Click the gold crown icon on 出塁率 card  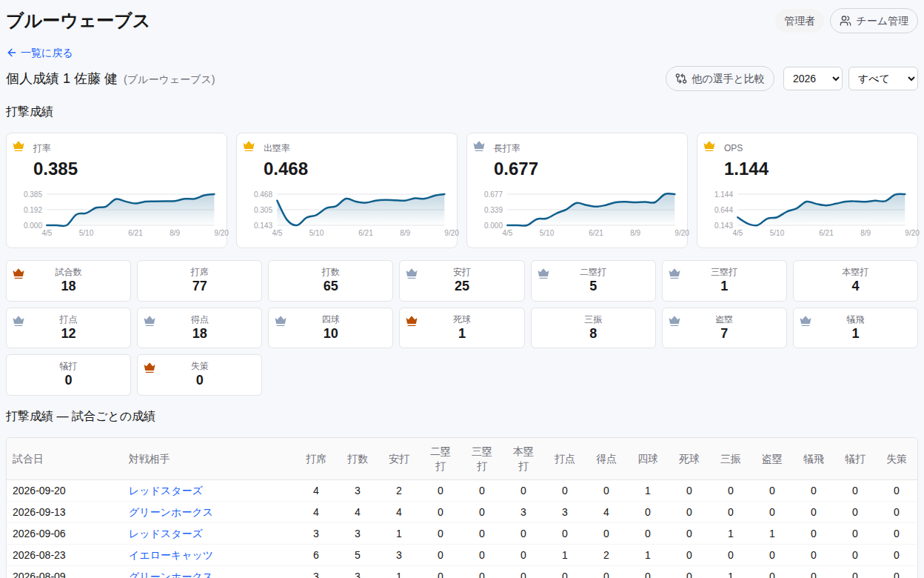pos(249,146)
